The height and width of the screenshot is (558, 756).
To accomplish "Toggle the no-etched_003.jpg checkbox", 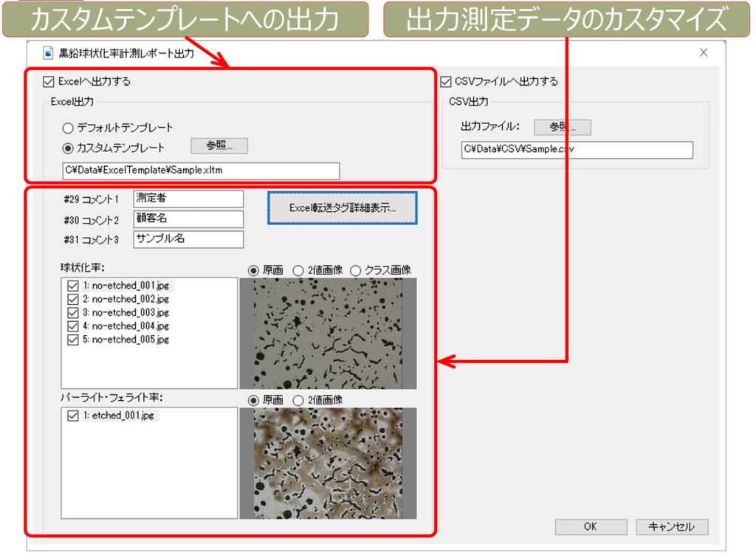I will (x=72, y=312).
